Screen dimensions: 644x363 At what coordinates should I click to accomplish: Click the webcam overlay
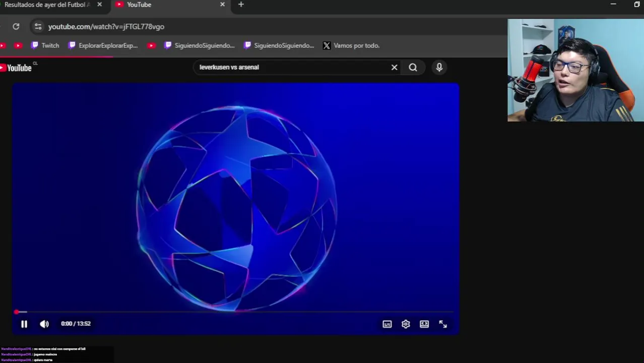click(575, 70)
